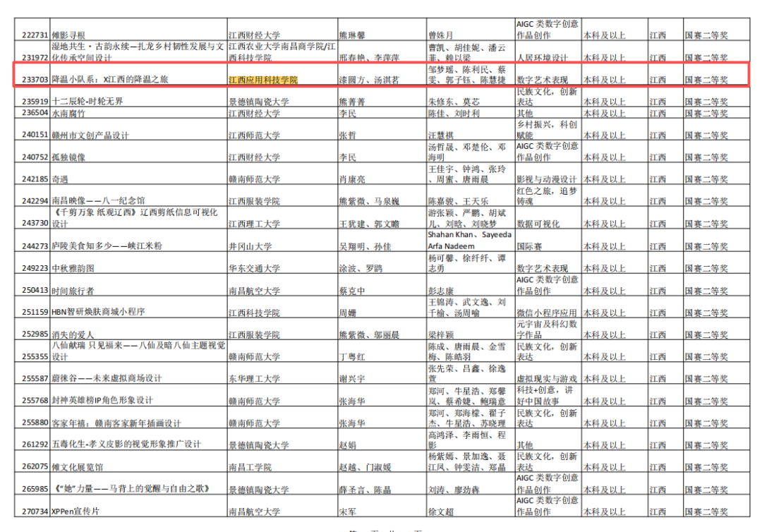Select 华东交通大学 in the school column
The width and height of the screenshot is (762, 532).
(x=254, y=268)
